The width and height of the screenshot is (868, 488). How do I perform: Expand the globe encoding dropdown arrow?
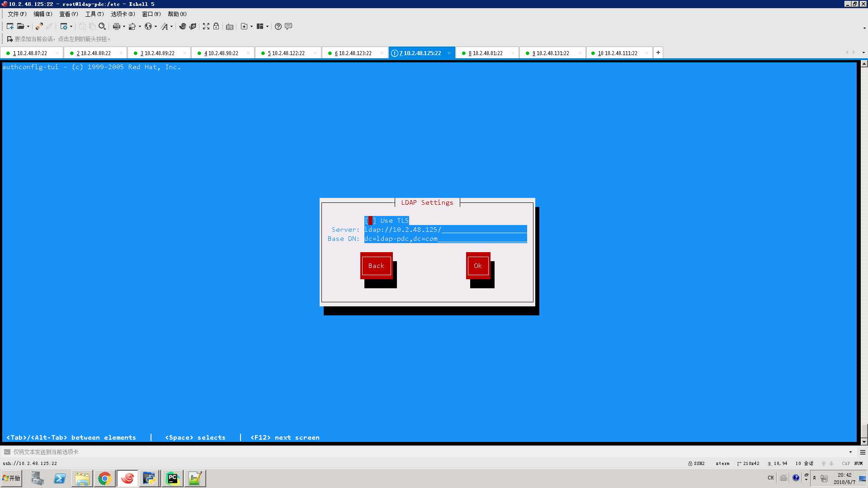coord(156,27)
